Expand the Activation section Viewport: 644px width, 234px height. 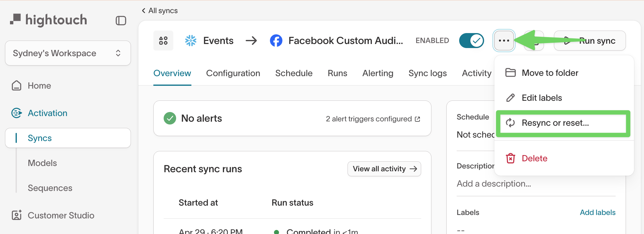click(x=47, y=113)
